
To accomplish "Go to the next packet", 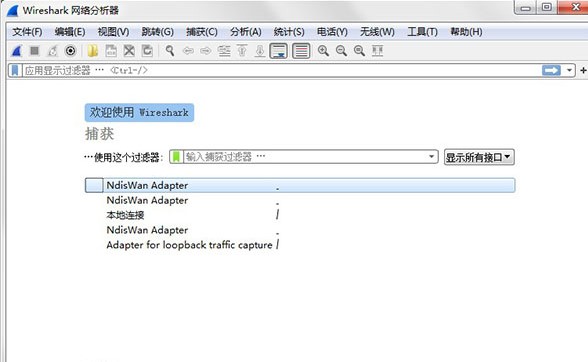I will click(x=206, y=51).
